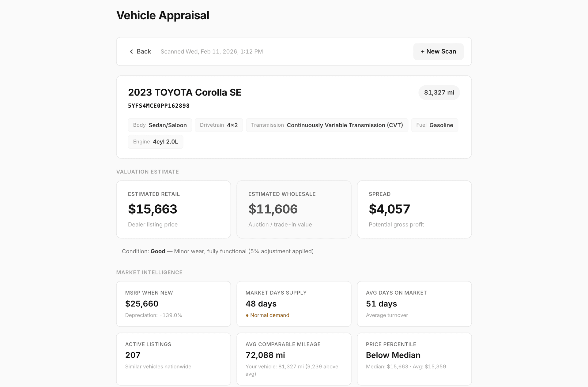Screen dimensions: 588x387
Task: Switch to the Market Intelligence section
Action: click(x=149, y=272)
